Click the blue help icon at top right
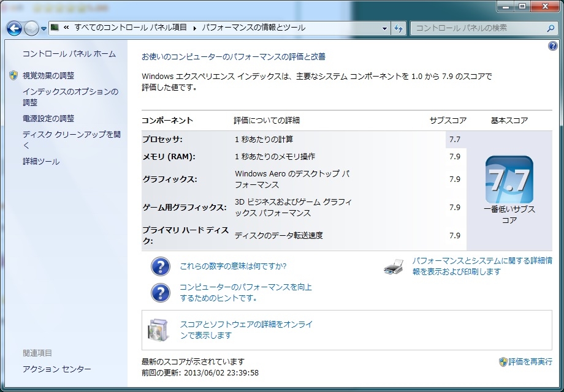564x392 pixels. coord(552,47)
